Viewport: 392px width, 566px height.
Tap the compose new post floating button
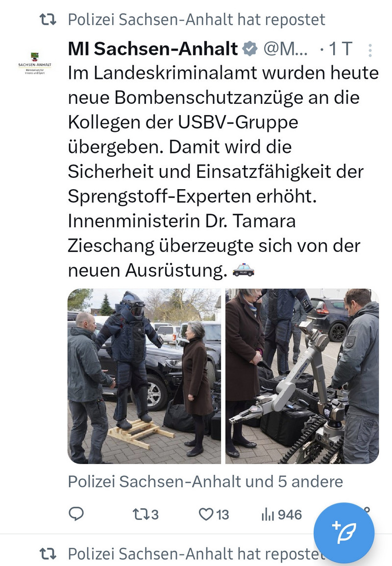[344, 532]
